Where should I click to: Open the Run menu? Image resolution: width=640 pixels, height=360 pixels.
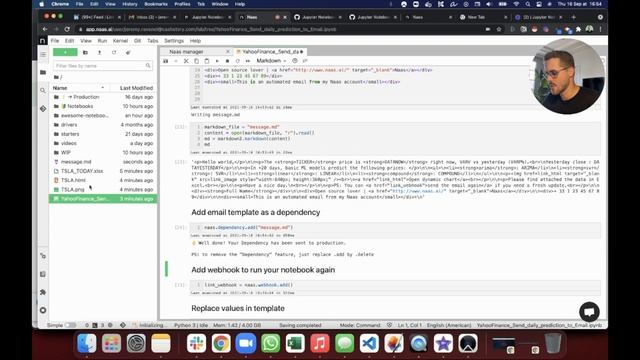pyautogui.click(x=102, y=41)
